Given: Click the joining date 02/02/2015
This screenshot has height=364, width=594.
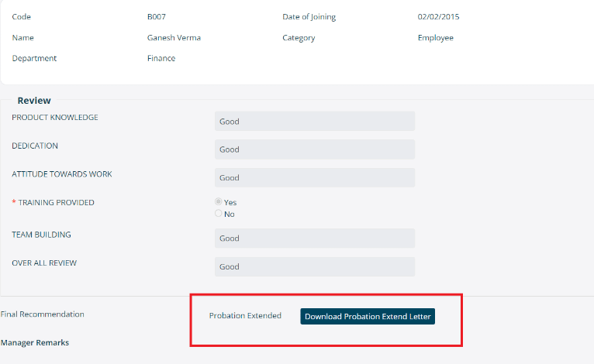Looking at the screenshot, I should click(x=438, y=16).
